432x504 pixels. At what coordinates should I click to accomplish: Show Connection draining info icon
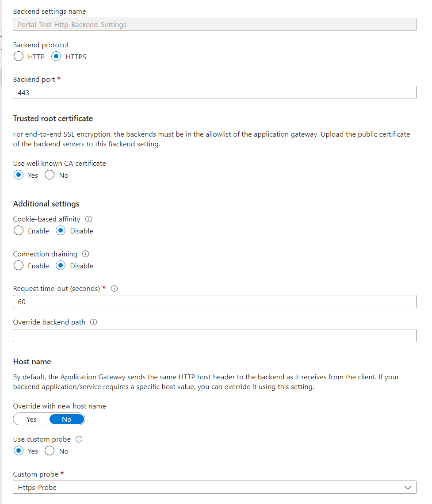(85, 254)
